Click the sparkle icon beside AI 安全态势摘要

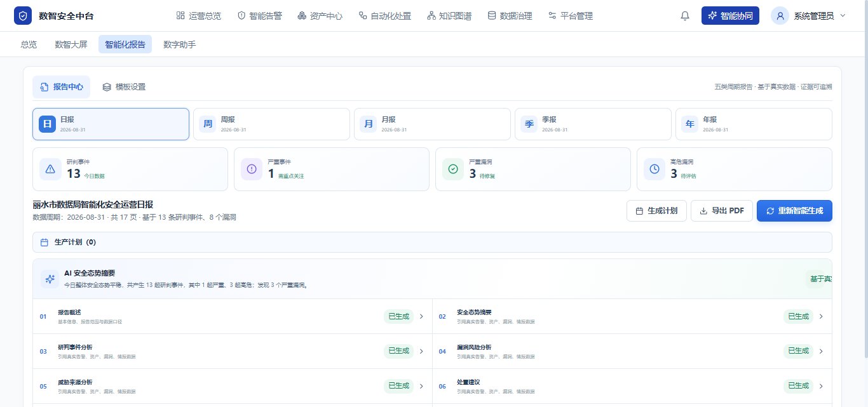point(50,279)
